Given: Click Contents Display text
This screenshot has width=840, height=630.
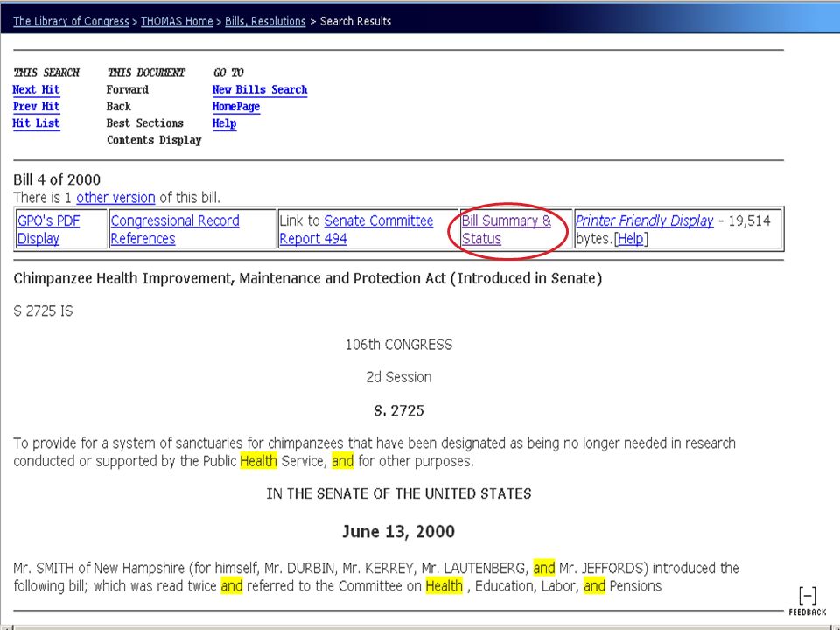Looking at the screenshot, I should [154, 140].
